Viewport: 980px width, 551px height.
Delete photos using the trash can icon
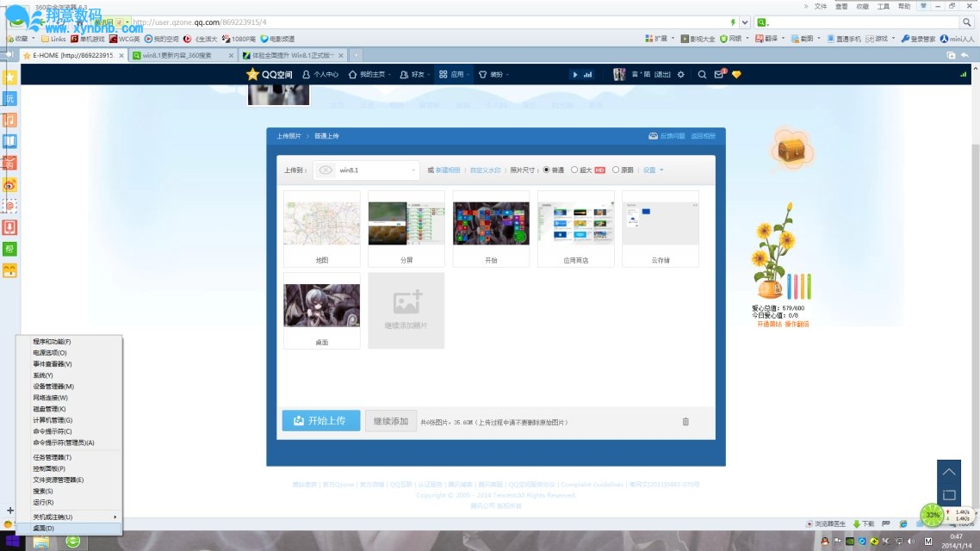point(685,422)
